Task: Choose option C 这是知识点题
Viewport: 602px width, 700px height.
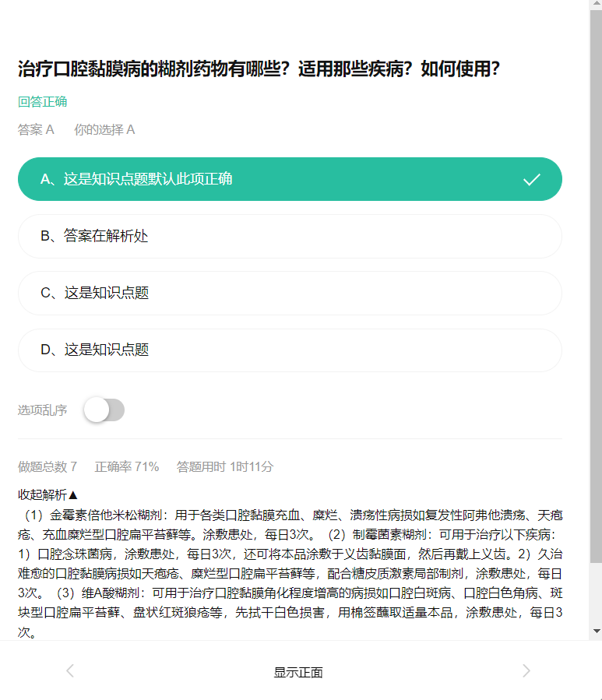Action: tap(290, 294)
